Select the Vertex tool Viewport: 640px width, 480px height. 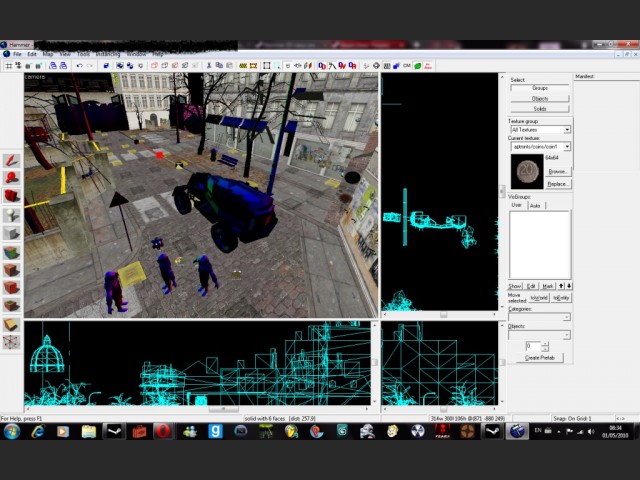(x=11, y=342)
